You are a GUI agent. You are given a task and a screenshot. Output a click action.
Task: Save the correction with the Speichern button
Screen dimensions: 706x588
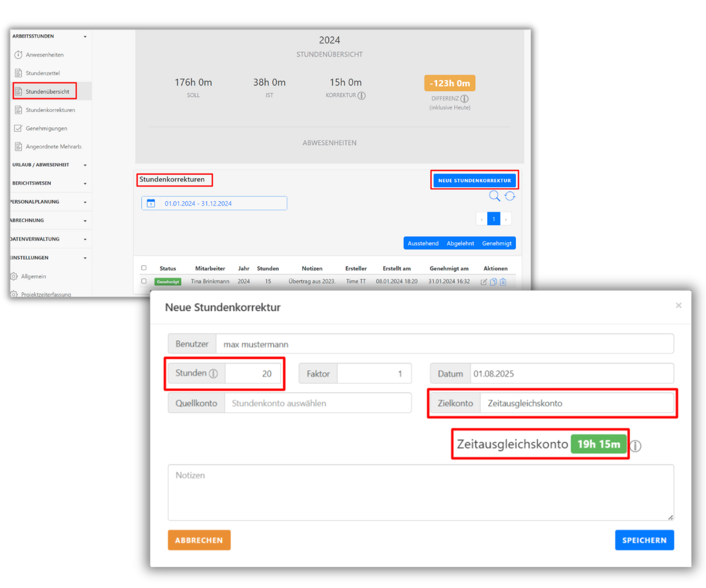point(644,540)
